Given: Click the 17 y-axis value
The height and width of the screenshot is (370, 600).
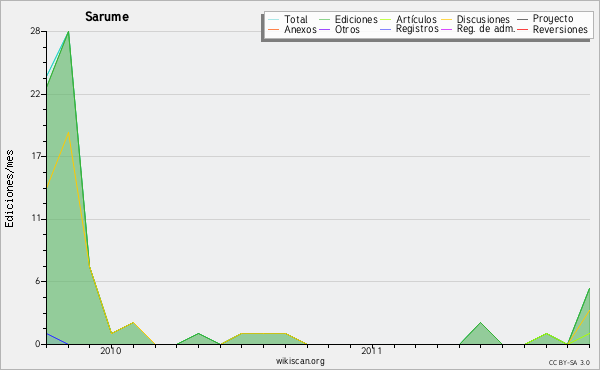Looking at the screenshot, I should click(36, 156).
